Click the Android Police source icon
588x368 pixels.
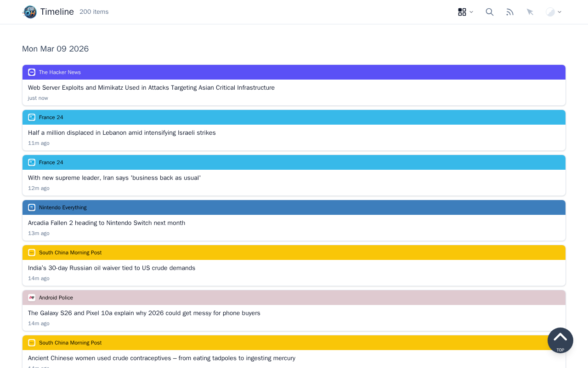tap(32, 298)
